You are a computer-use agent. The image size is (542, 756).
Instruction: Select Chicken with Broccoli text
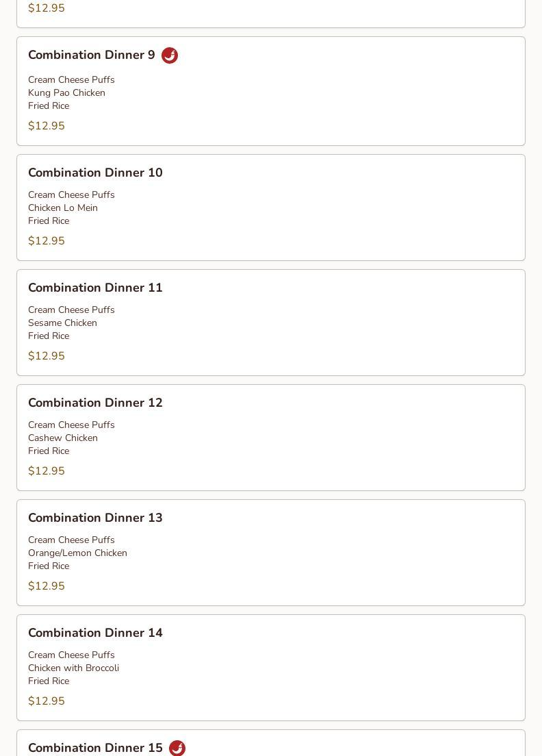tap(73, 668)
